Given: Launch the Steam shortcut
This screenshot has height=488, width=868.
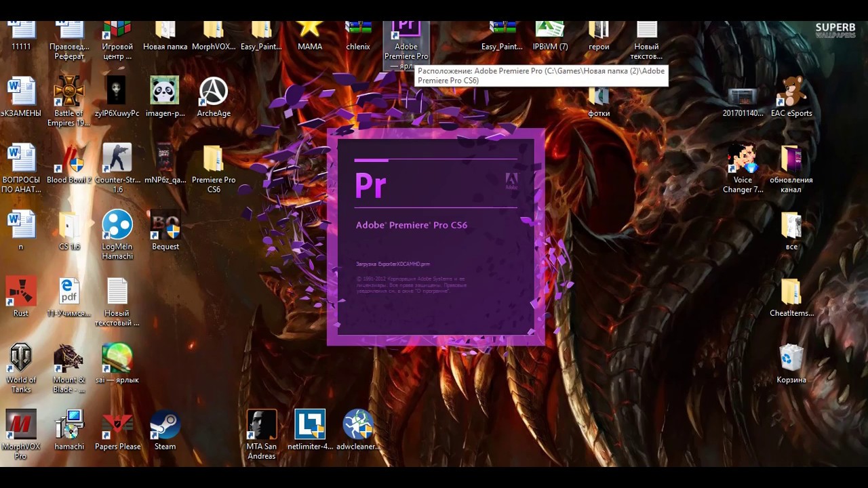Looking at the screenshot, I should tap(165, 429).
